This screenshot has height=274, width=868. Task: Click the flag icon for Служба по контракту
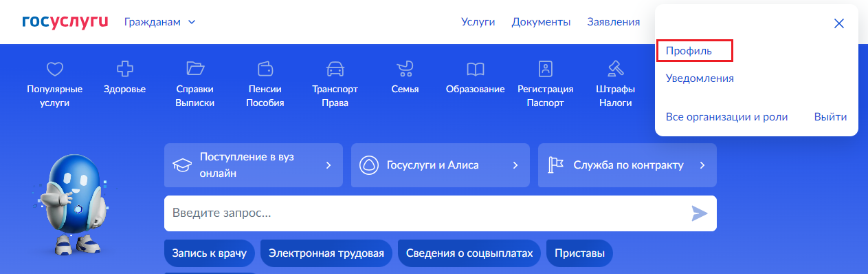point(555,165)
